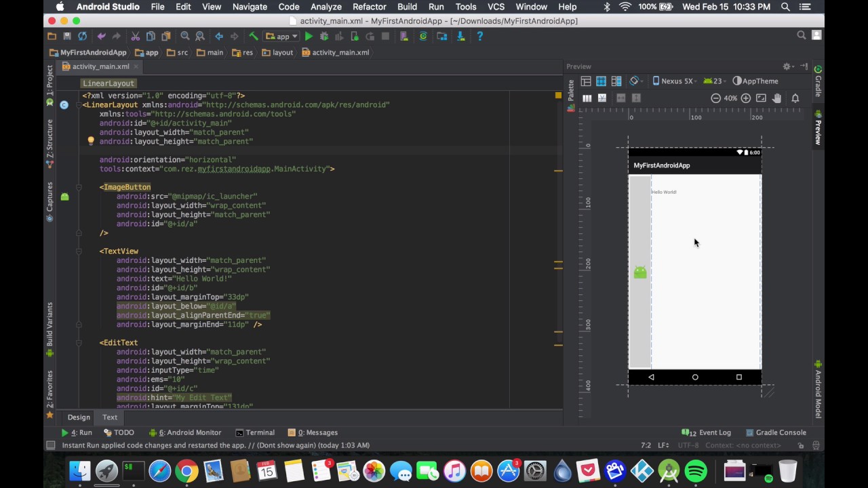Select the pan hand tool in preview
The width and height of the screenshot is (868, 488).
[x=777, y=98]
